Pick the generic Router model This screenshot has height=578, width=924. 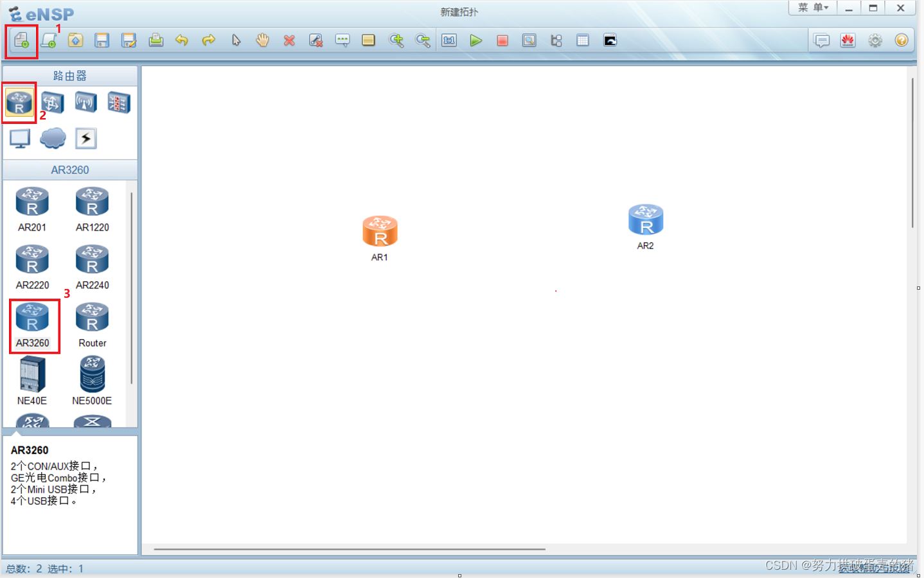[x=93, y=326]
